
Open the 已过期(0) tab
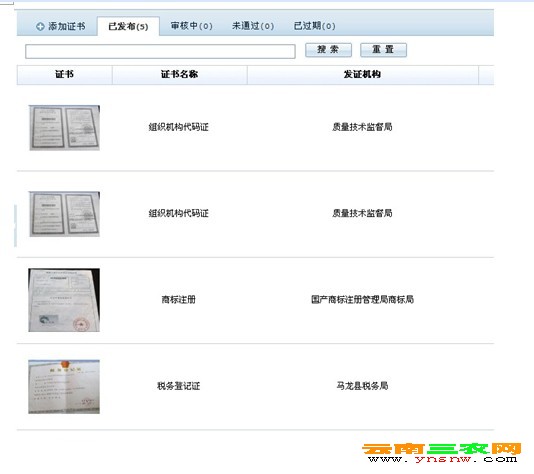tap(314, 26)
